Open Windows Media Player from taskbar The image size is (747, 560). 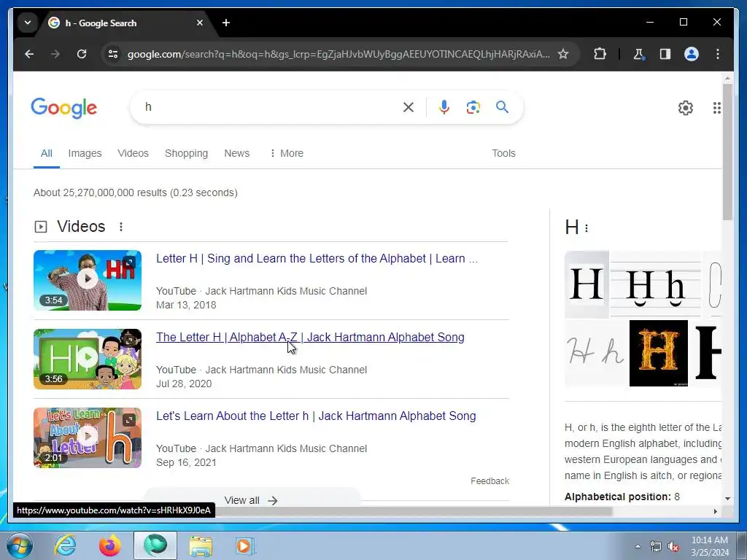click(245, 545)
